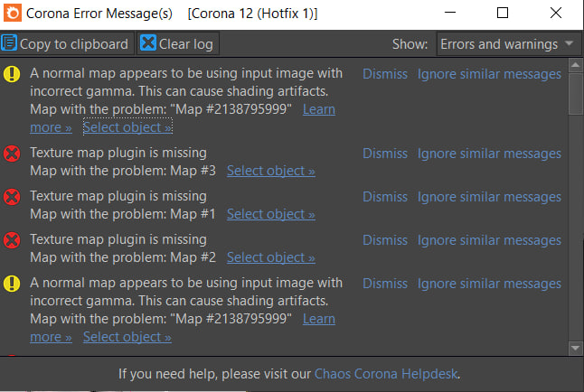Screen dimensions: 584x392
Task: Click the Corona logo icon in title bar
Action: (11, 14)
